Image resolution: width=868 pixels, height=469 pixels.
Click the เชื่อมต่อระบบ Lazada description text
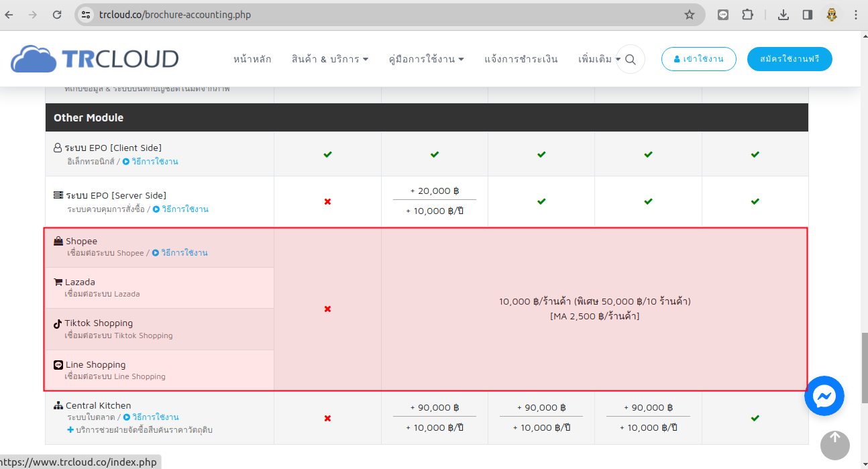click(x=102, y=294)
